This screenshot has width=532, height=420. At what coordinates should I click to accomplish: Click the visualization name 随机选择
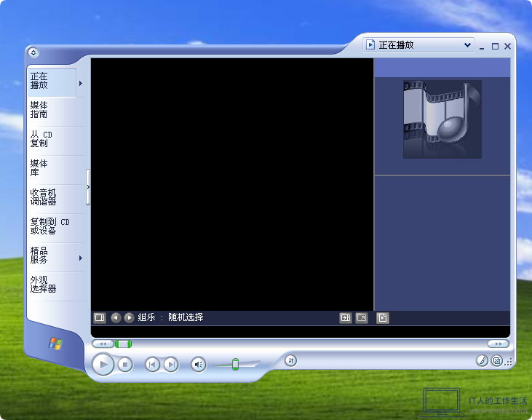click(x=186, y=317)
